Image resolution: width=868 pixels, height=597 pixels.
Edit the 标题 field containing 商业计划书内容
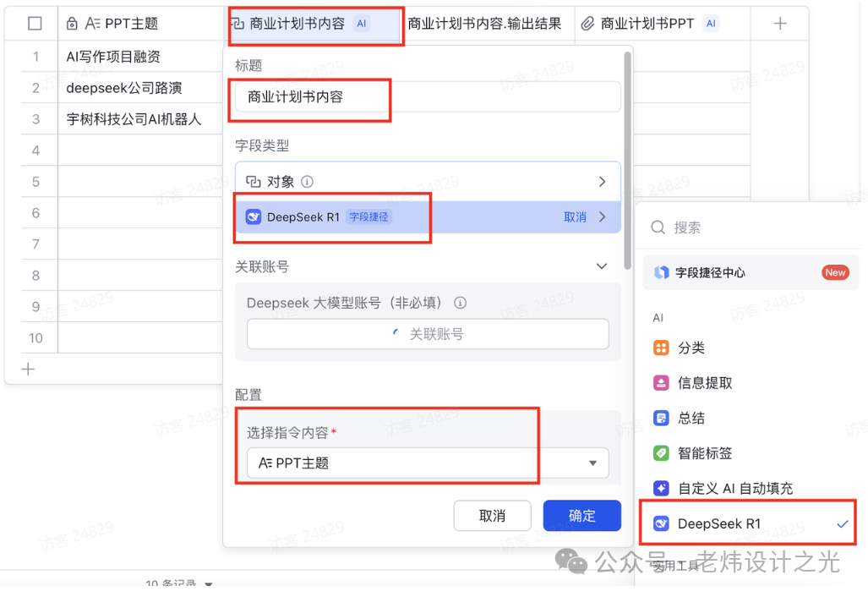(x=428, y=97)
